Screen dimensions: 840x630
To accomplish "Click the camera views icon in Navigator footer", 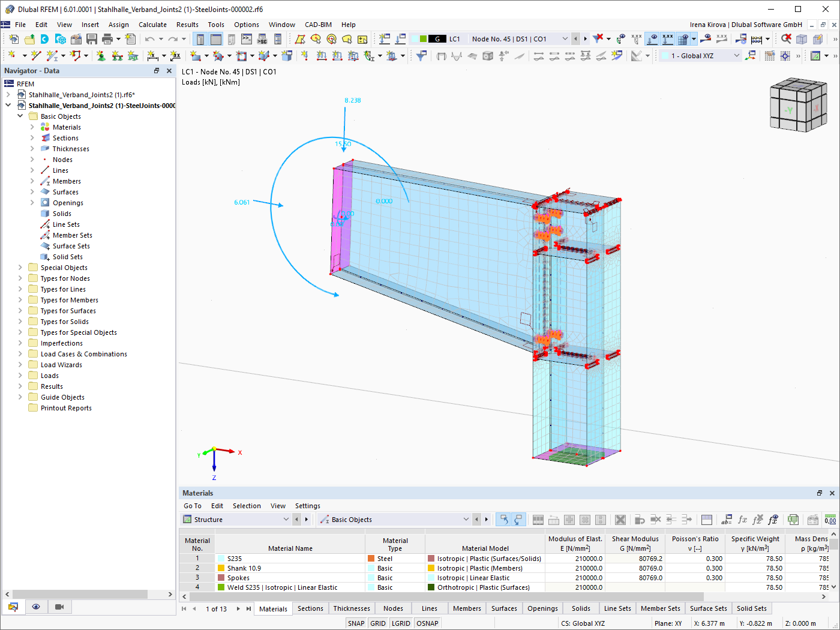I will pos(59,607).
